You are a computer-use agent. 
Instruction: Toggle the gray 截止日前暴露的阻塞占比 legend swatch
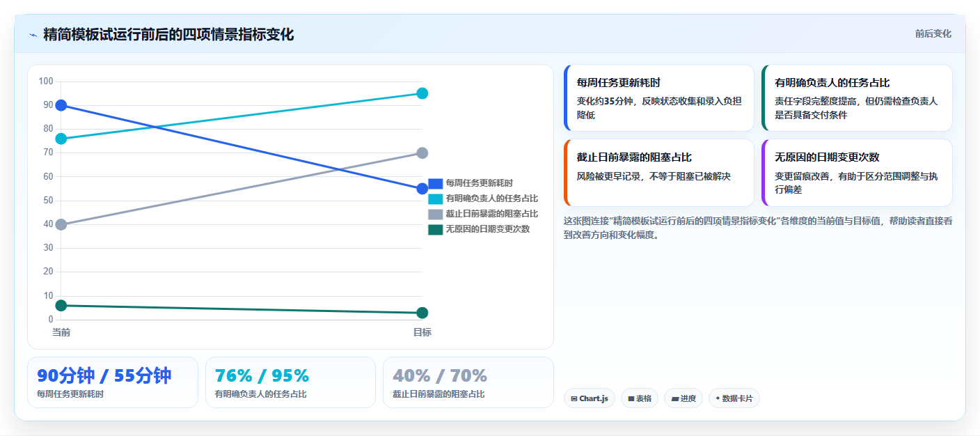coord(435,214)
